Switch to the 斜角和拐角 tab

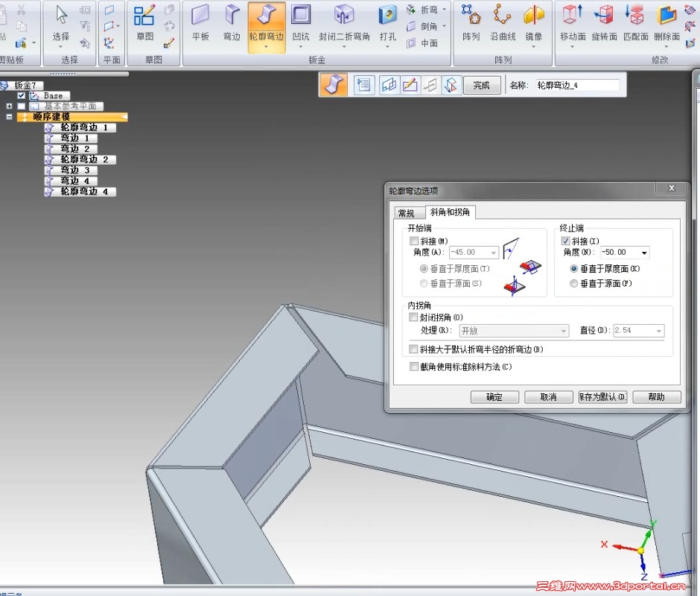coord(450,212)
